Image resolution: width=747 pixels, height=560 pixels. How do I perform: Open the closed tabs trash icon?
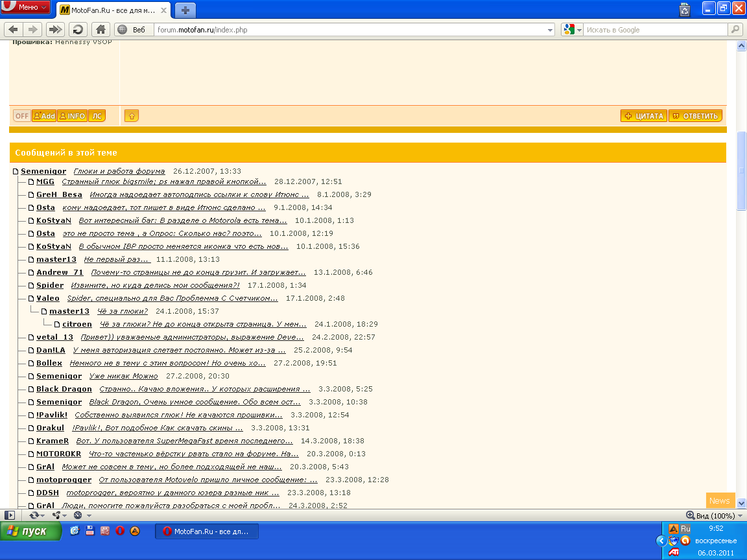point(685,10)
